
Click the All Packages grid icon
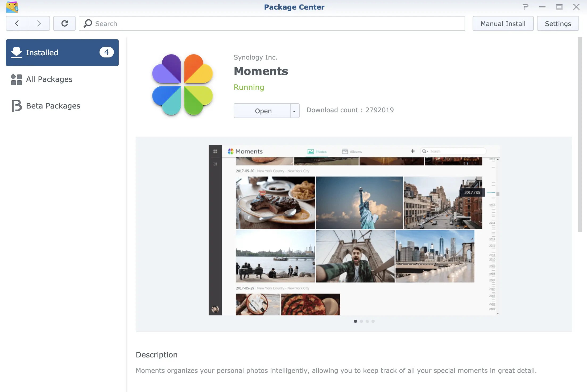pyautogui.click(x=16, y=80)
